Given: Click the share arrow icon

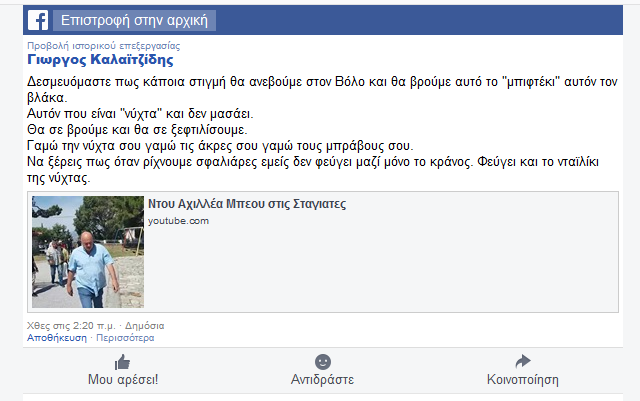Looking at the screenshot, I should tap(523, 361).
